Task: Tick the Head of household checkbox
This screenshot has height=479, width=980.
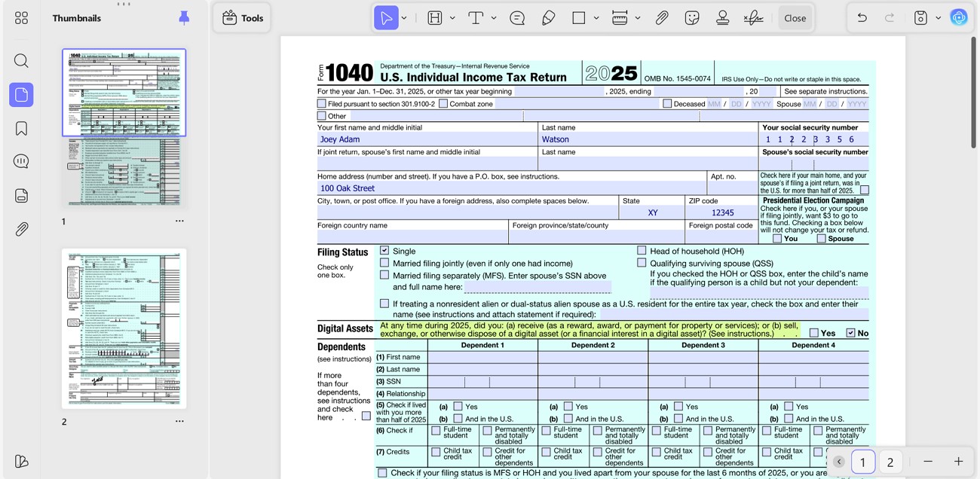Action: [642, 251]
